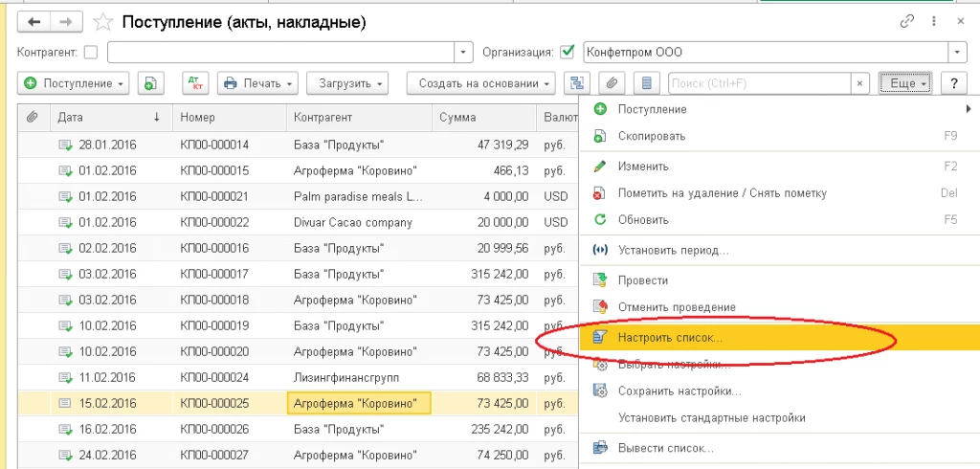The width and height of the screenshot is (980, 469).
Task: Choose Скопировать from the menu
Action: pyautogui.click(x=780, y=136)
